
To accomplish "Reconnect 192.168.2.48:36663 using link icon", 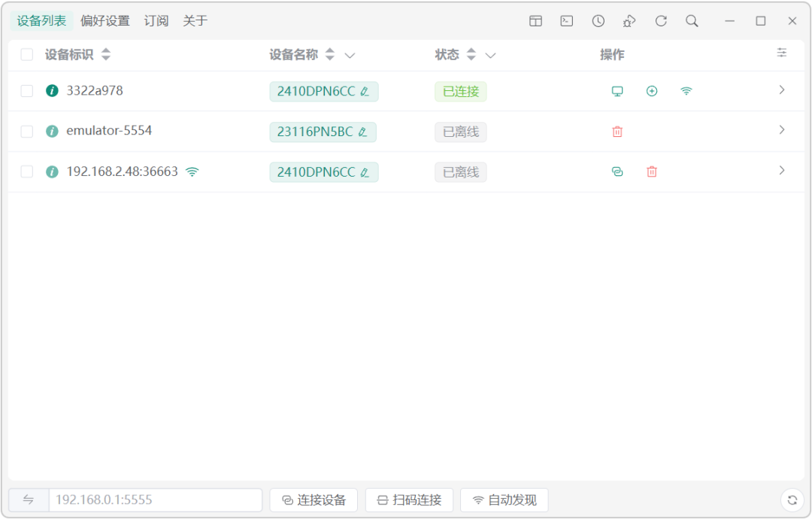I will [617, 172].
